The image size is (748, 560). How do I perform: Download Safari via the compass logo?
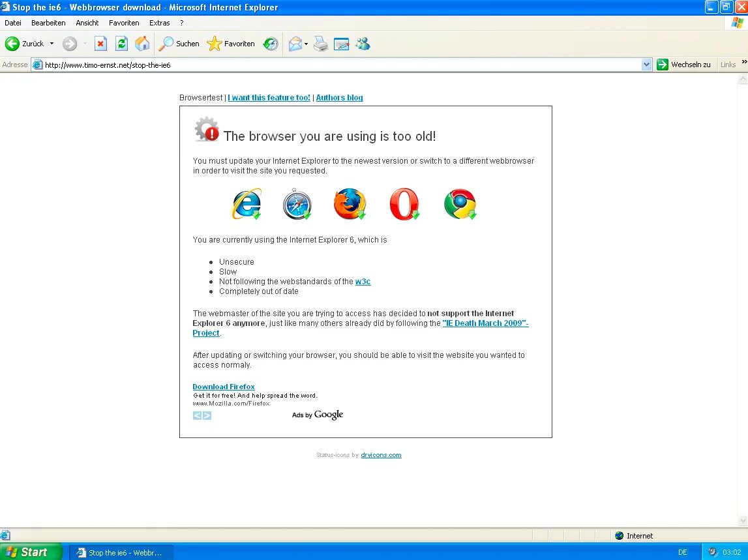297,204
